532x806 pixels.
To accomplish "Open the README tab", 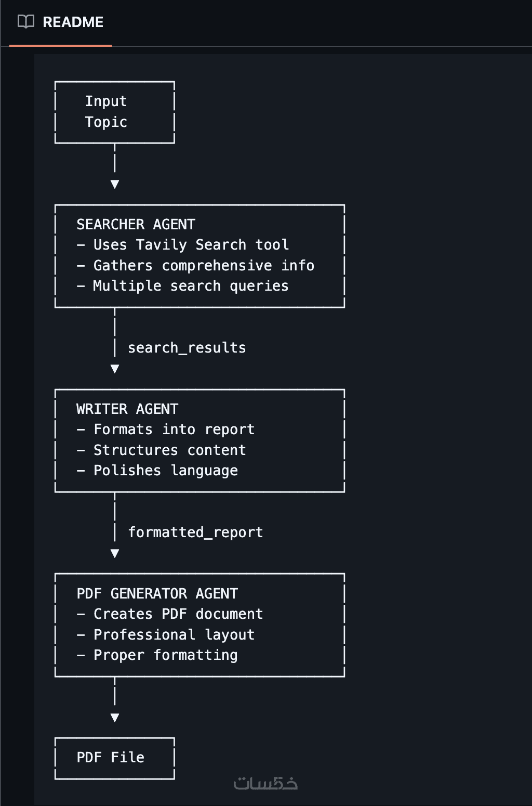I will click(72, 22).
